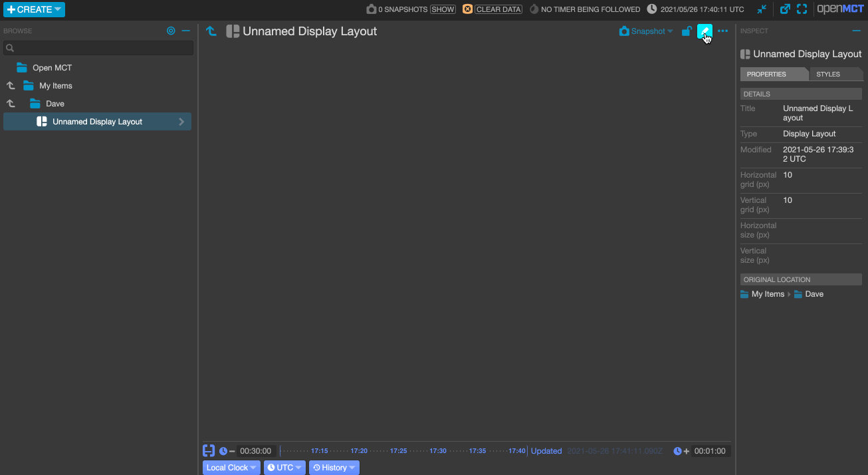Open the History dropdown

coord(334,468)
